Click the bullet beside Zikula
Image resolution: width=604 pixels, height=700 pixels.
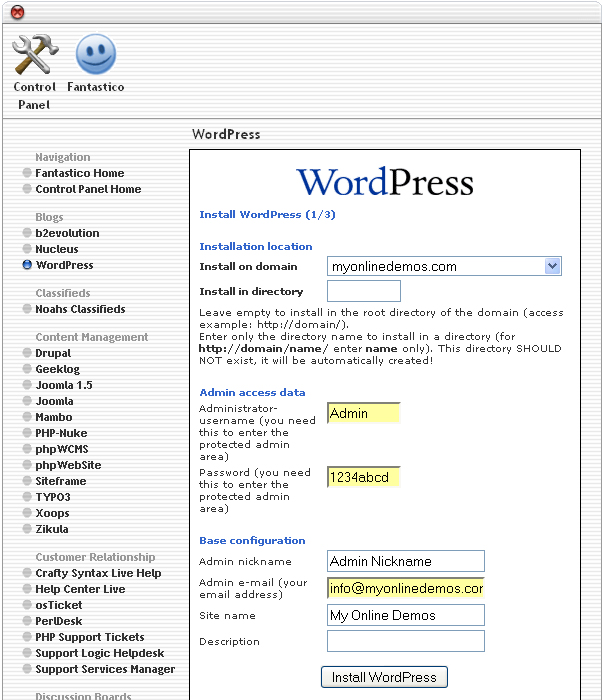tap(27, 529)
